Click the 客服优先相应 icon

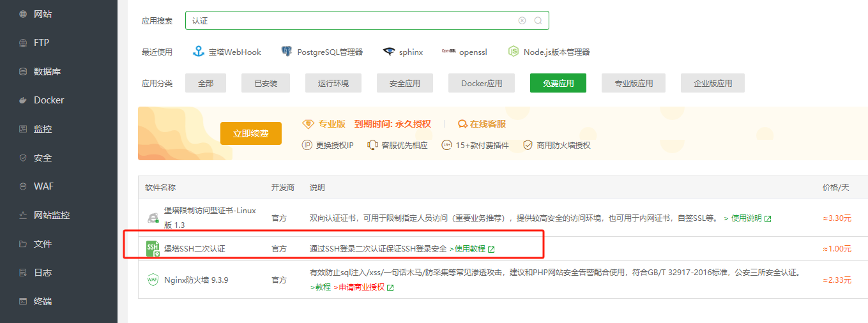372,145
